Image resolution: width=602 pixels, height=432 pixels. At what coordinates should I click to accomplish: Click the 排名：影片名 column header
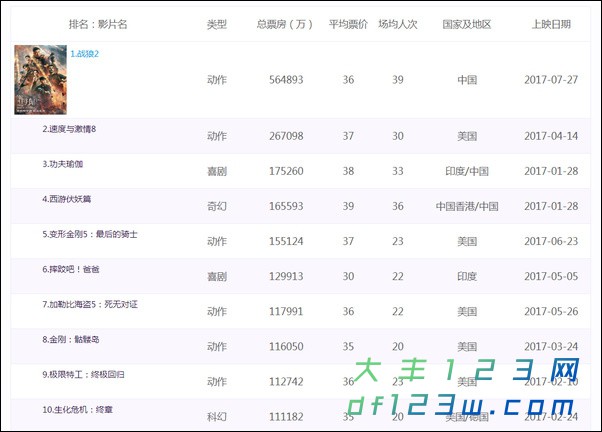pos(98,23)
